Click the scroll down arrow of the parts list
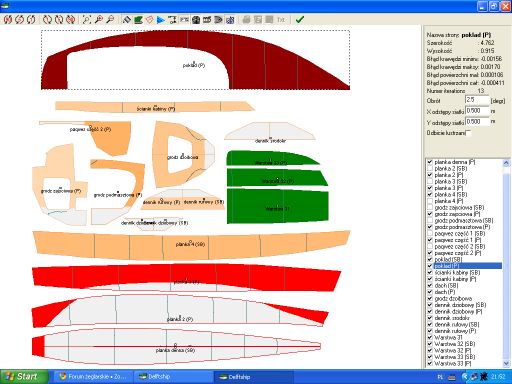 506,363
